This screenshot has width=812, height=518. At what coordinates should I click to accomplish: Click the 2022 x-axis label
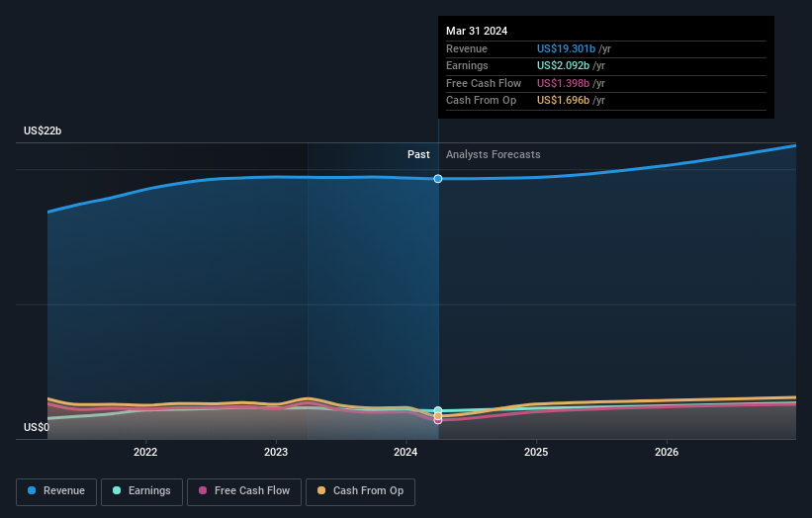pos(145,453)
